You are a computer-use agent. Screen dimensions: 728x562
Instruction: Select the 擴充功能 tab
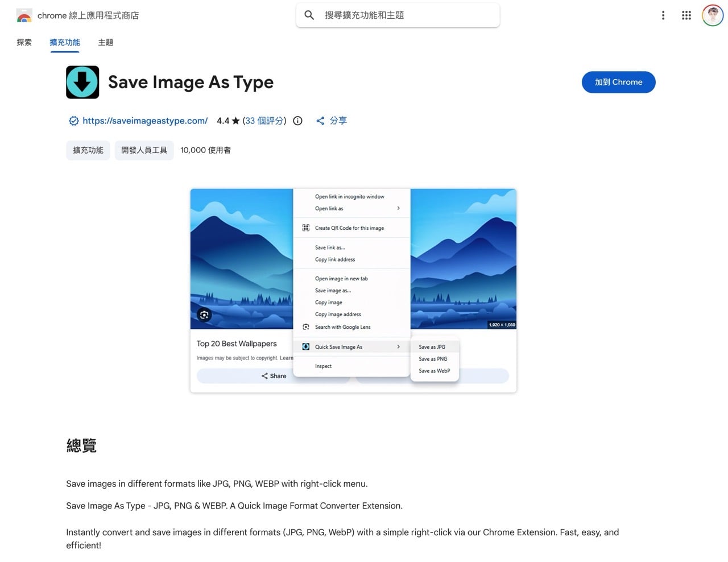coord(64,42)
